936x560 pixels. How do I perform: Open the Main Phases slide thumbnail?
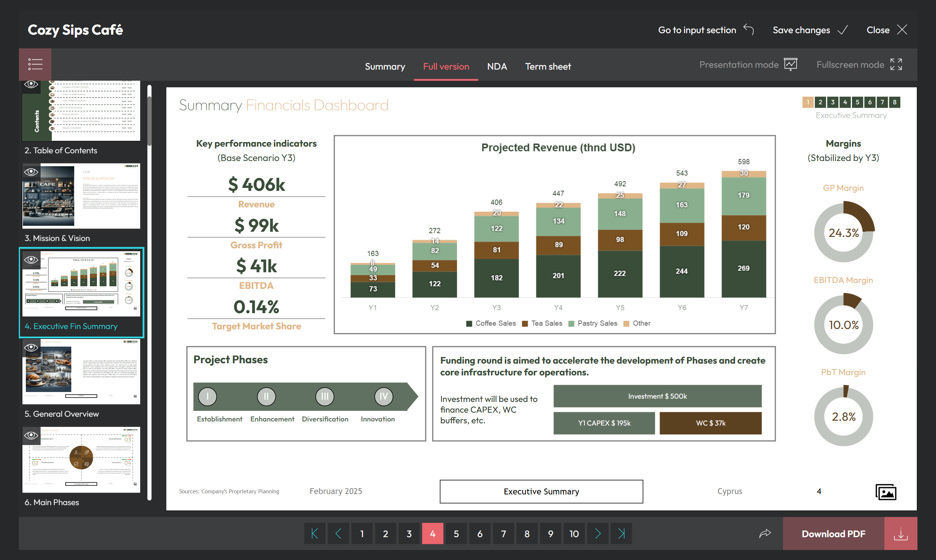pos(81,459)
